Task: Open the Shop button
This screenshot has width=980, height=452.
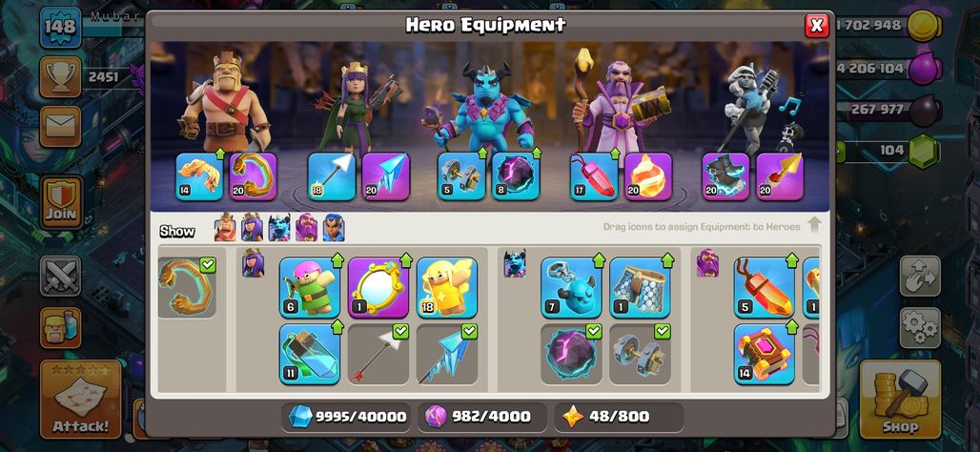Action: pyautogui.click(x=900, y=399)
